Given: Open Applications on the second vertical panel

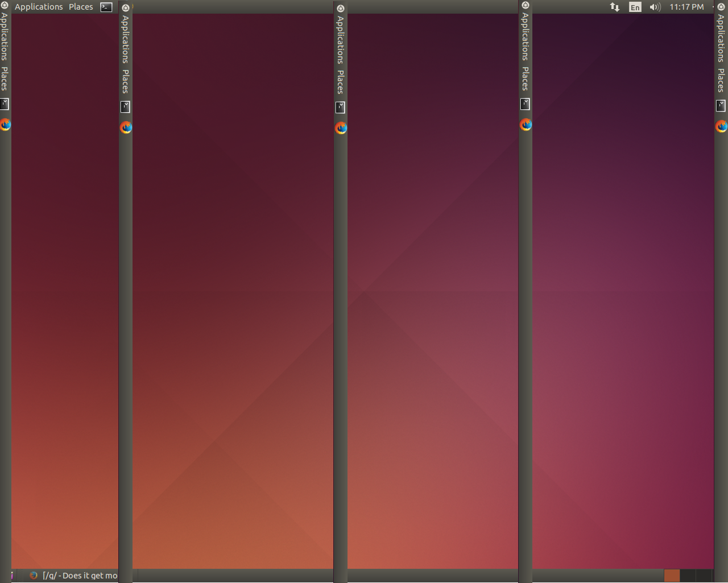Looking at the screenshot, I should click(x=126, y=39).
